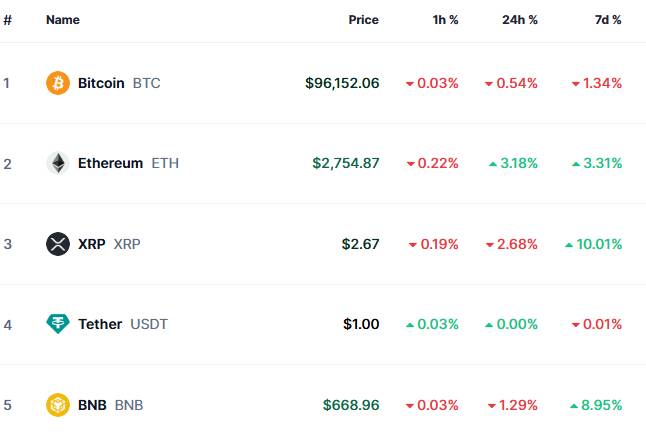Sort the table by Name column
Screen dimensions: 646x438
click(63, 20)
